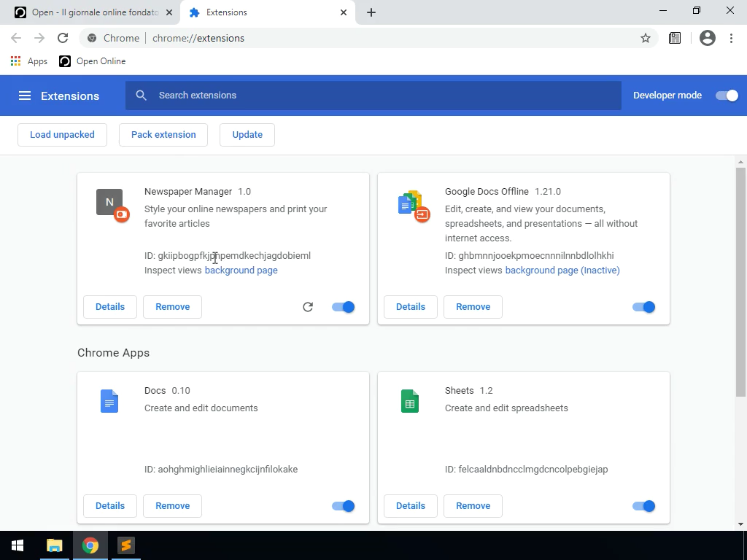The height and width of the screenshot is (560, 747).
Task: Remove Google Docs Offline extension
Action: (473, 307)
